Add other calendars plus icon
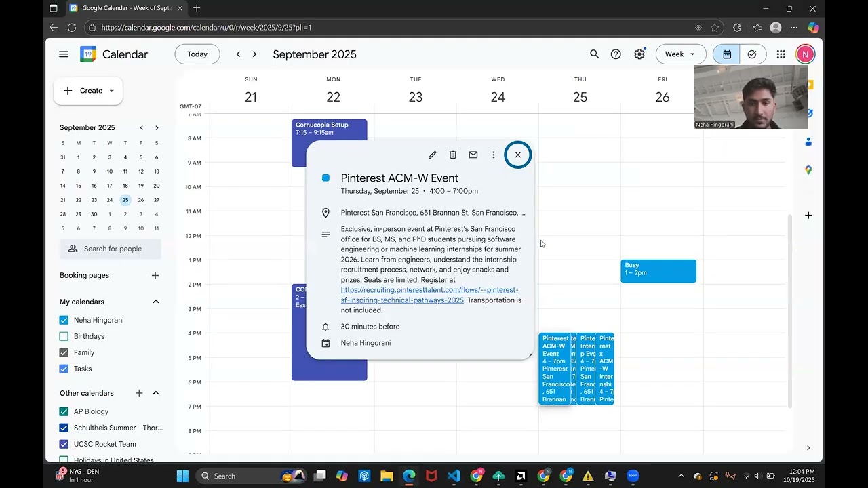The width and height of the screenshot is (868, 488). tap(139, 393)
